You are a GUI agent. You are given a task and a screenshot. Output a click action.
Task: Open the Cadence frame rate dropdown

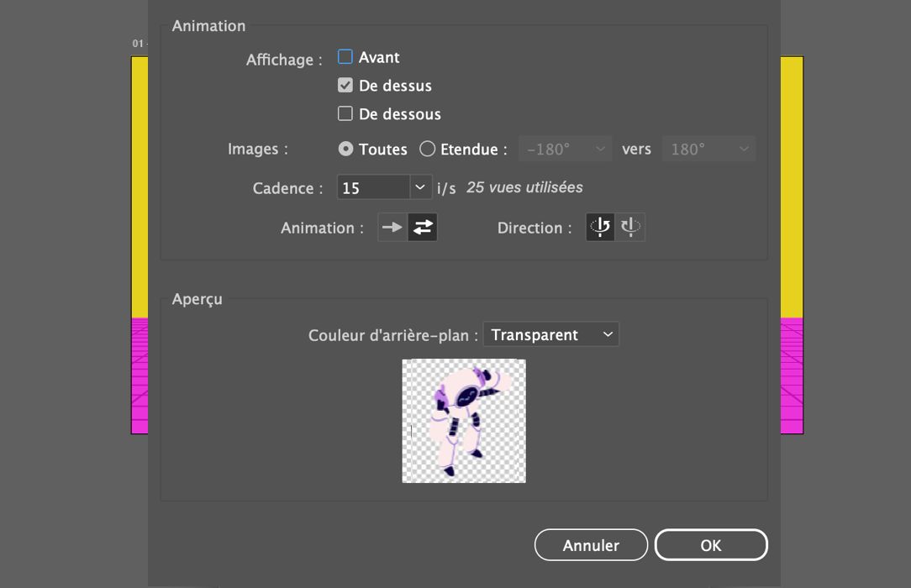(x=419, y=186)
